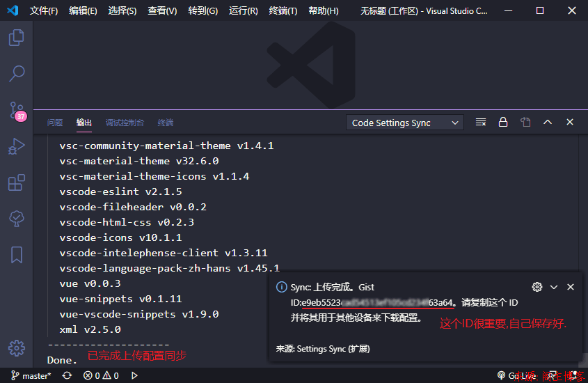Click the vue-snippets v0.1.11 line
The height and width of the screenshot is (383, 588).
[x=120, y=299]
